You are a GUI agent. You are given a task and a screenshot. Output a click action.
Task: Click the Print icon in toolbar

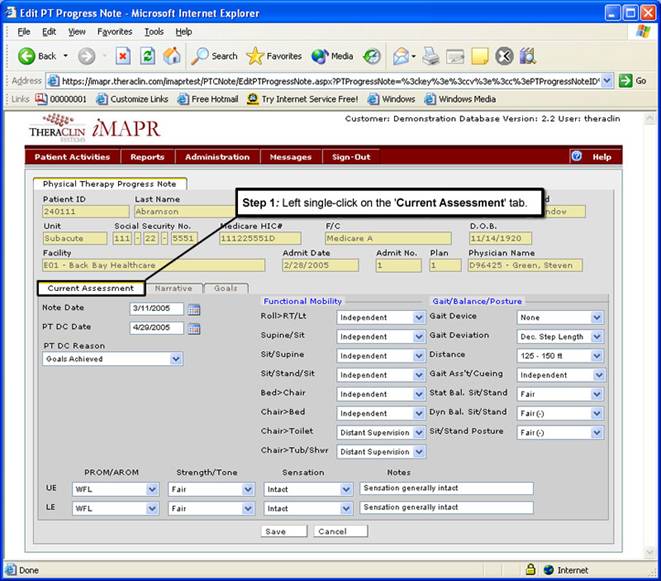pos(430,56)
